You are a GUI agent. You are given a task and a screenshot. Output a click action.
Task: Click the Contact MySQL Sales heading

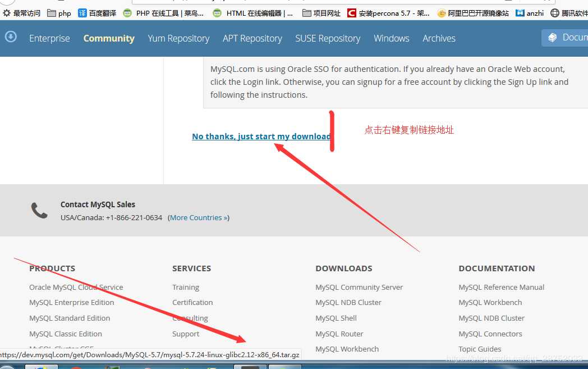pyautogui.click(x=98, y=204)
